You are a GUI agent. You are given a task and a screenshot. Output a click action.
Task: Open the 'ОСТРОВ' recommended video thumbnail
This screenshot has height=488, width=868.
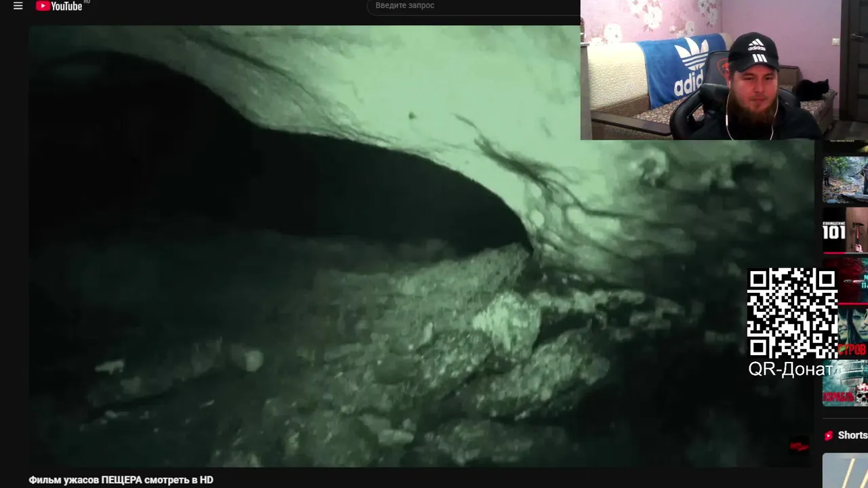tap(853, 332)
